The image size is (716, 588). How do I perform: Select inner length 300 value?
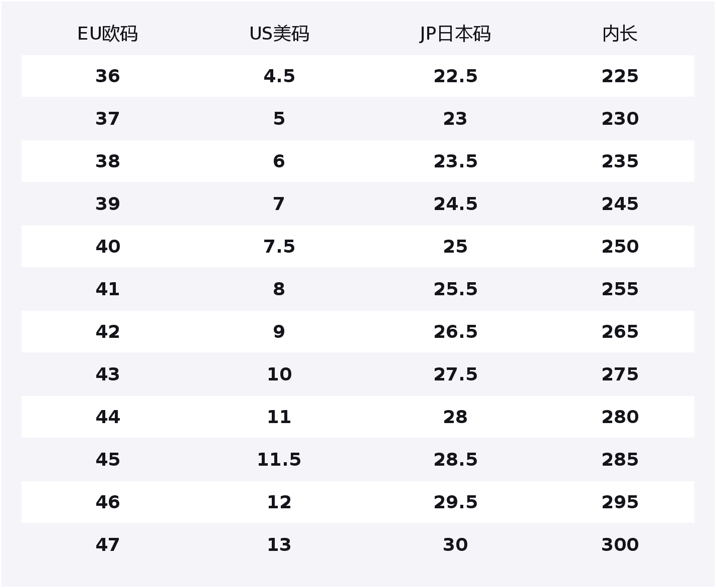coord(620,545)
